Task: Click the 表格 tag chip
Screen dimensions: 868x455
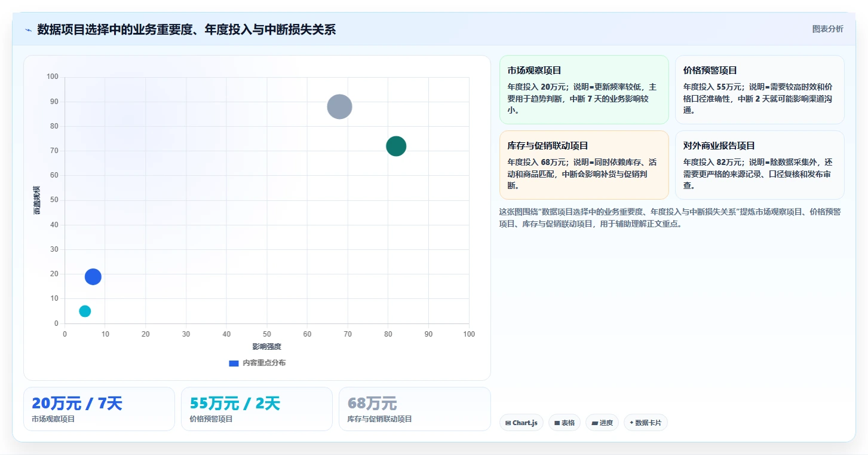Action: coord(564,423)
